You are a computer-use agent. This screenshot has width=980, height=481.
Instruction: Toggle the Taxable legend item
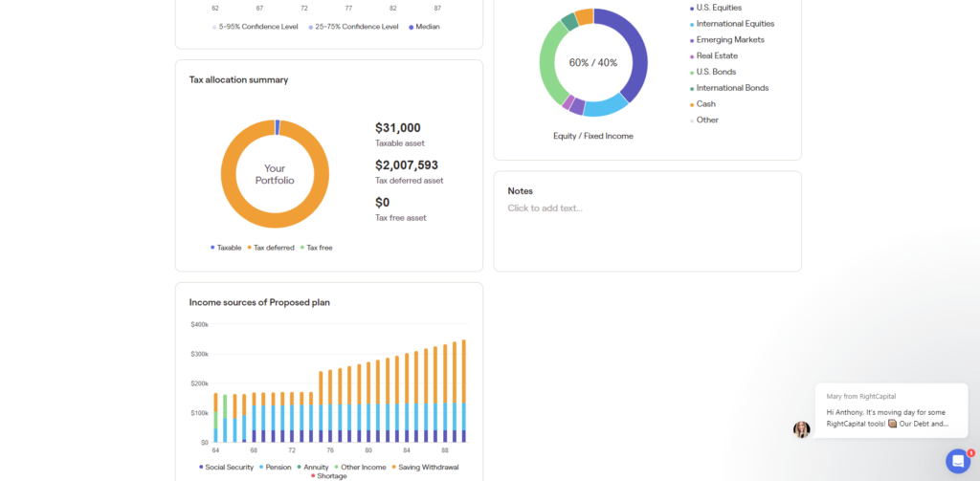point(229,248)
